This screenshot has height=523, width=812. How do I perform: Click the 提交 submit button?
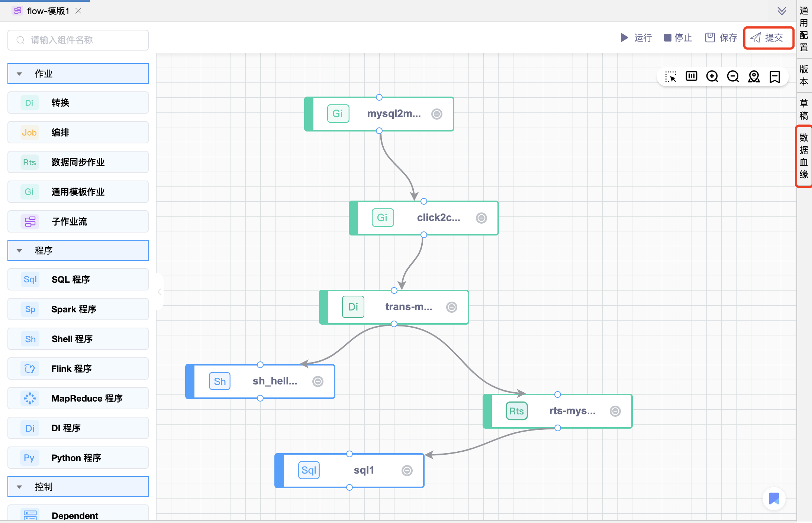[x=768, y=38]
